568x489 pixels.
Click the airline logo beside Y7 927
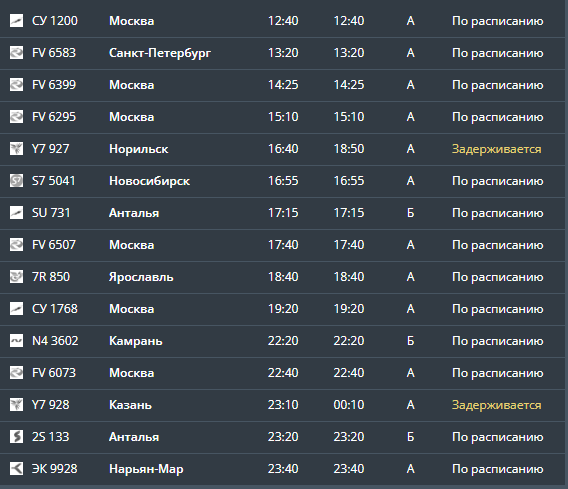16,149
